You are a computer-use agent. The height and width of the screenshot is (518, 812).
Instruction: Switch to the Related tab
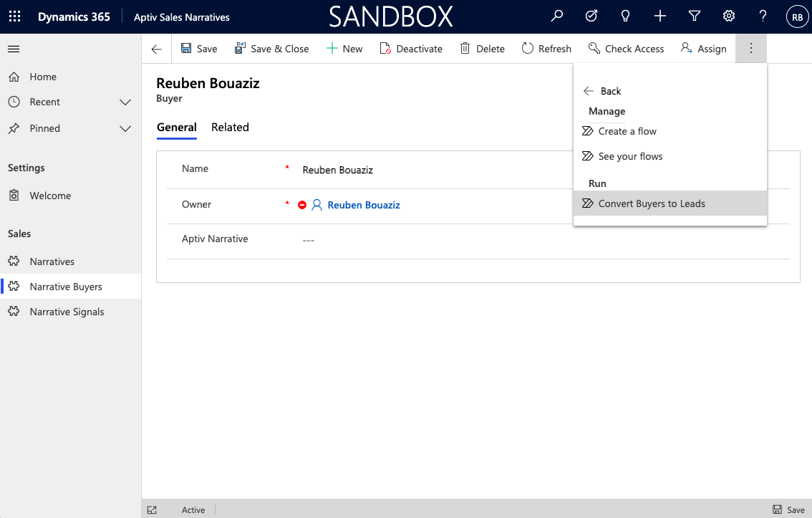(230, 128)
